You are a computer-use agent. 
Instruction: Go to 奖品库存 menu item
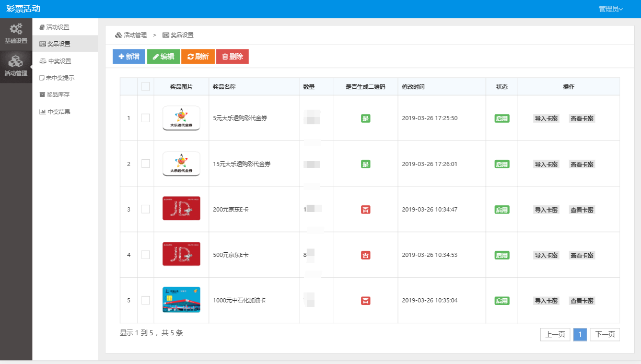[54, 95]
